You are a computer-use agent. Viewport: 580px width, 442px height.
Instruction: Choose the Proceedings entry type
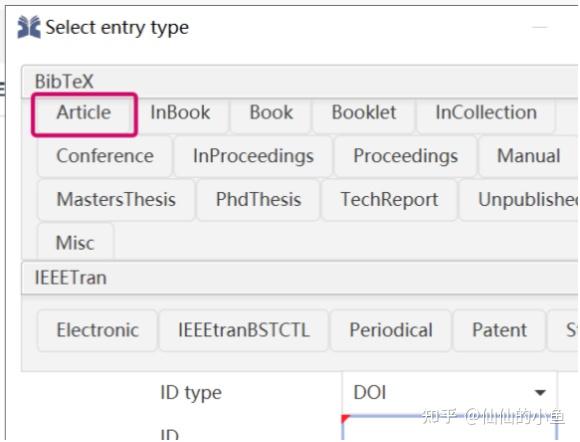pos(405,156)
